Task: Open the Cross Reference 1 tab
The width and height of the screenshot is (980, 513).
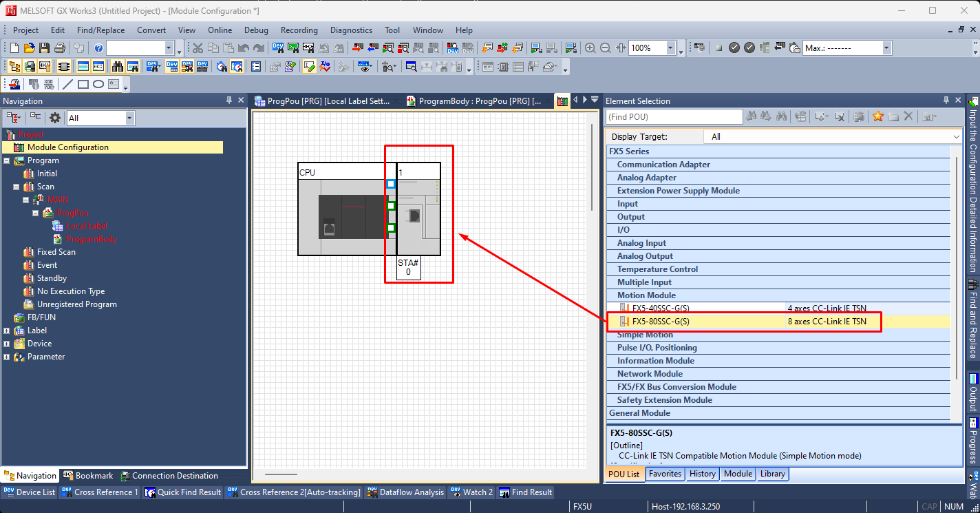Action: [100, 492]
